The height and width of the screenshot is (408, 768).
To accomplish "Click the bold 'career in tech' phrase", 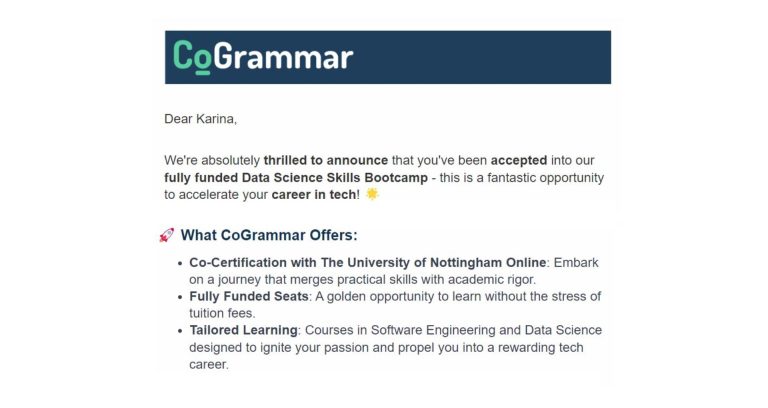I will 313,194.
